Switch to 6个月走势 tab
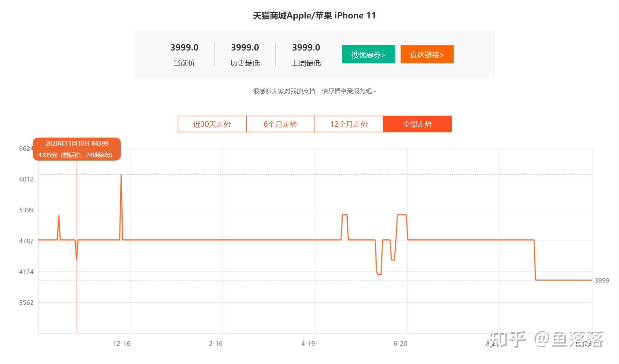 pyautogui.click(x=280, y=124)
